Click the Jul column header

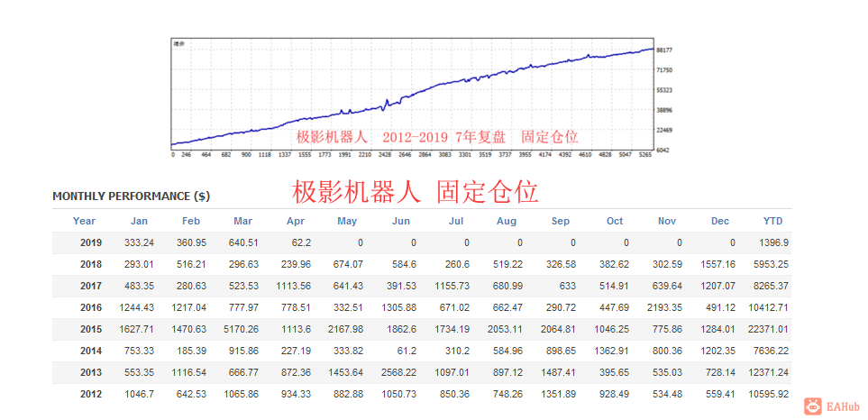click(x=456, y=222)
